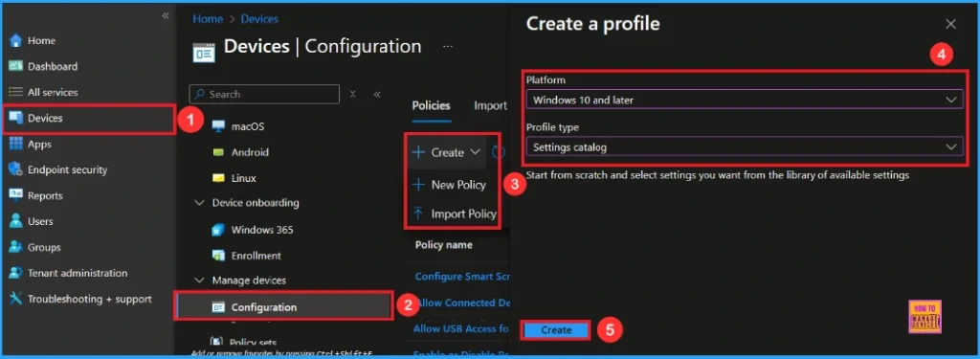Click the blue Create button
980x359 pixels.
pos(556,330)
